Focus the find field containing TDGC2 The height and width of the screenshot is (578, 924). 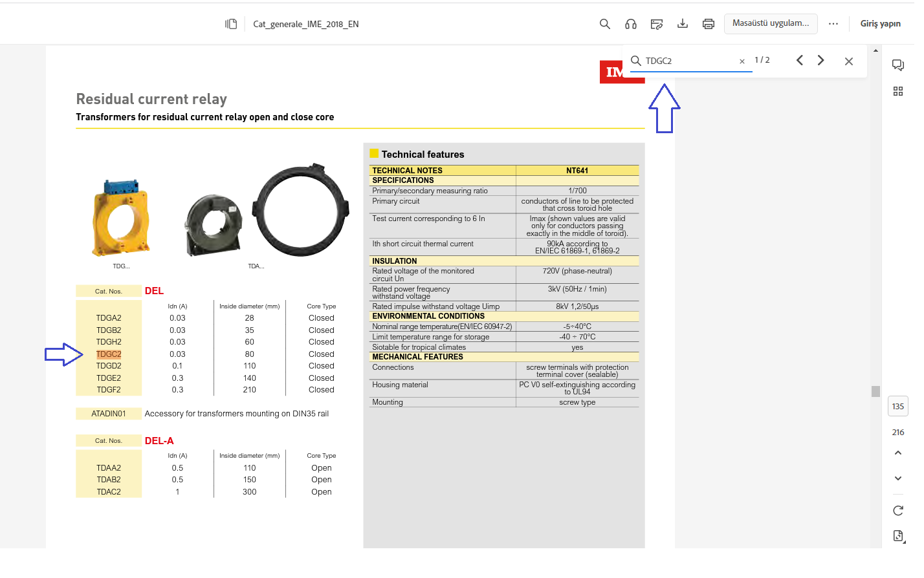pyautogui.click(x=691, y=61)
